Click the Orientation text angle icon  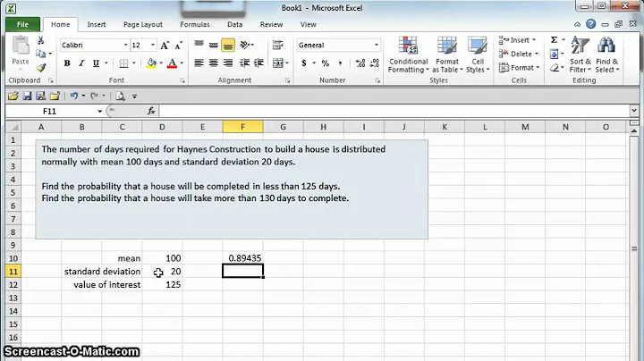[245, 45]
